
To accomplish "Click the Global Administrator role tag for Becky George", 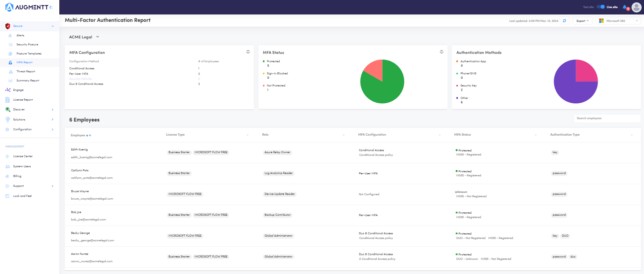I will point(278,236).
